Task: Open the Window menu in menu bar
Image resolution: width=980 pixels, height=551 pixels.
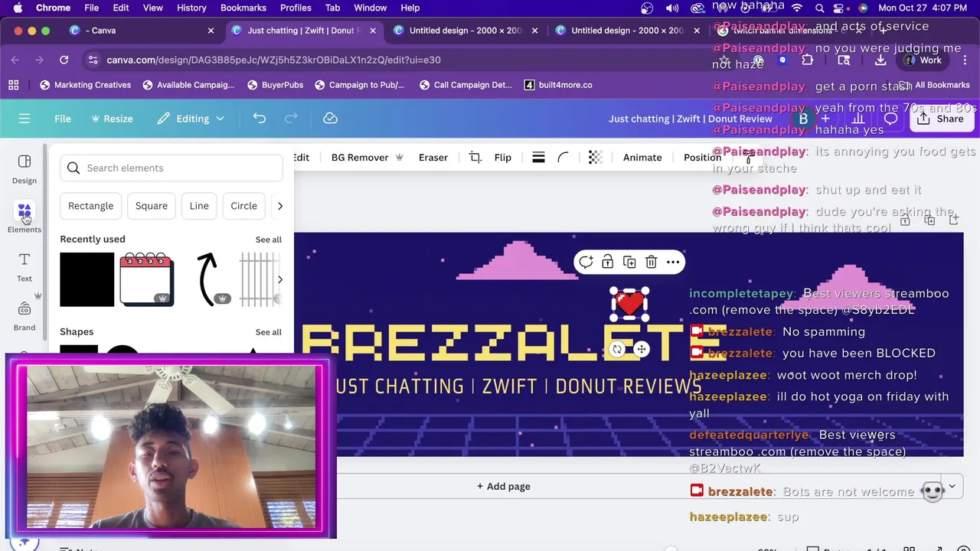Action: pyautogui.click(x=370, y=8)
